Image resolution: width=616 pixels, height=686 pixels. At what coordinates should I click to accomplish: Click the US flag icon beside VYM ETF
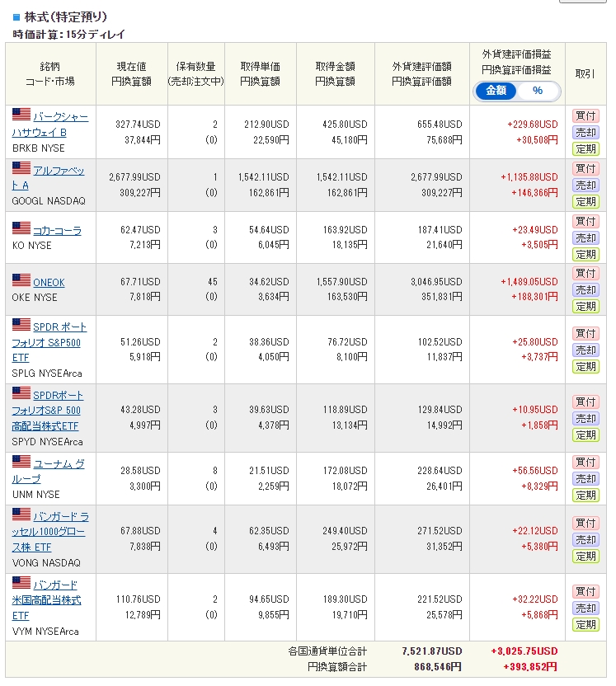(x=21, y=583)
